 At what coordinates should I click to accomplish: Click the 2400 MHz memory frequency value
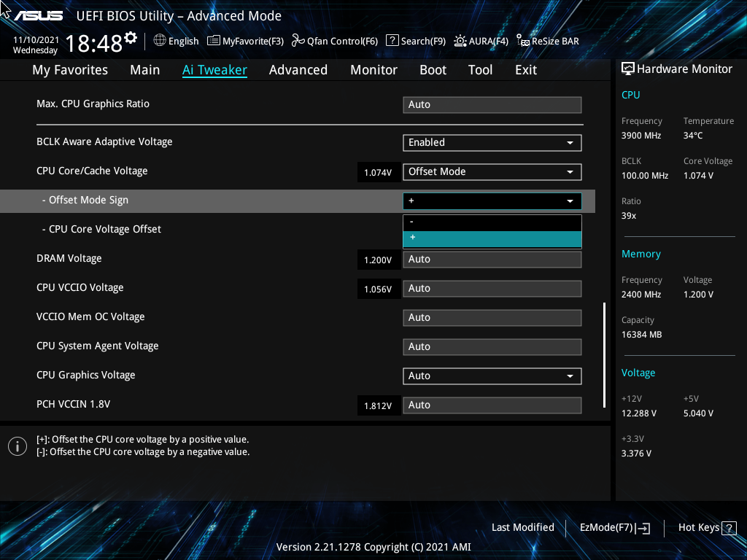point(641,295)
